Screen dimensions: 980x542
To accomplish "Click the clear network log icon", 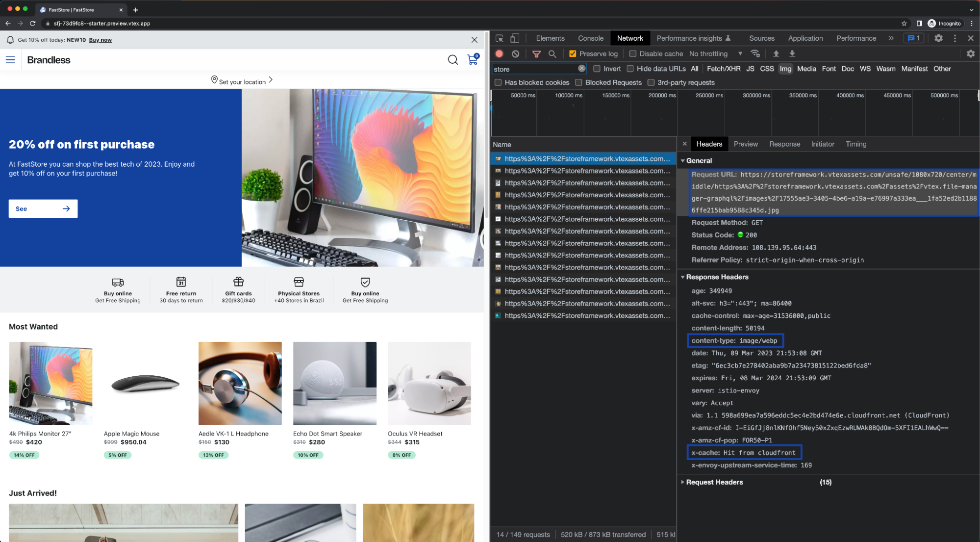I will pos(515,53).
